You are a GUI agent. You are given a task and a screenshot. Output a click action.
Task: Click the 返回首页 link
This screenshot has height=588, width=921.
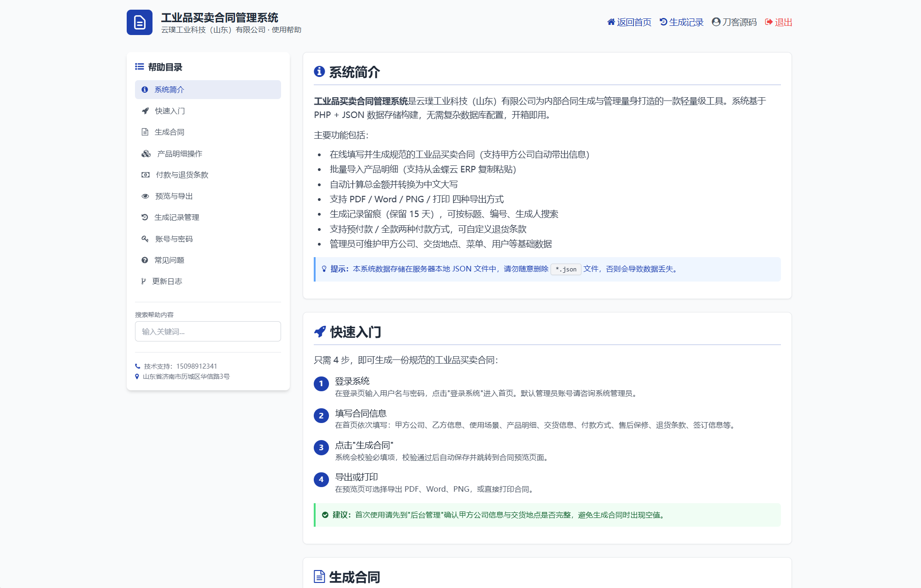point(629,22)
